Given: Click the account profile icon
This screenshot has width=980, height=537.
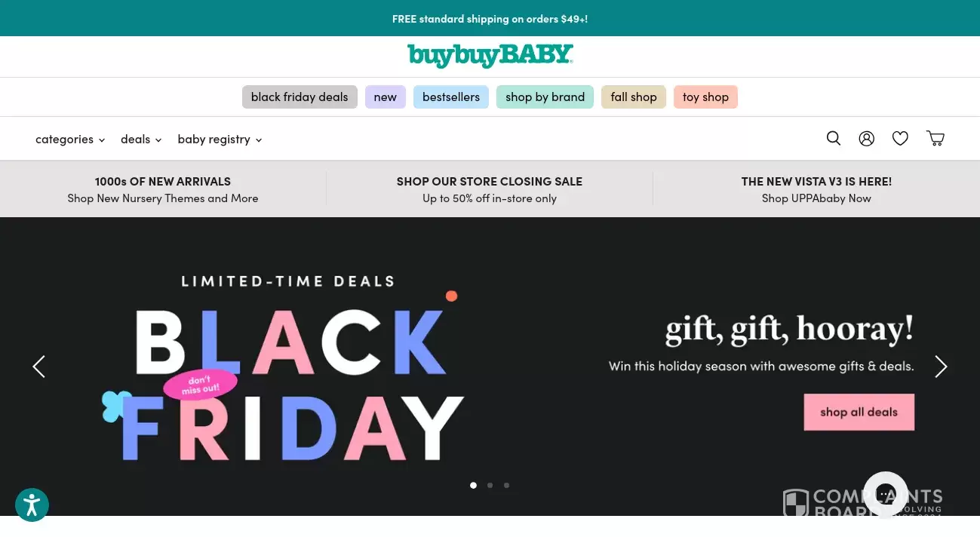Looking at the screenshot, I should (867, 138).
